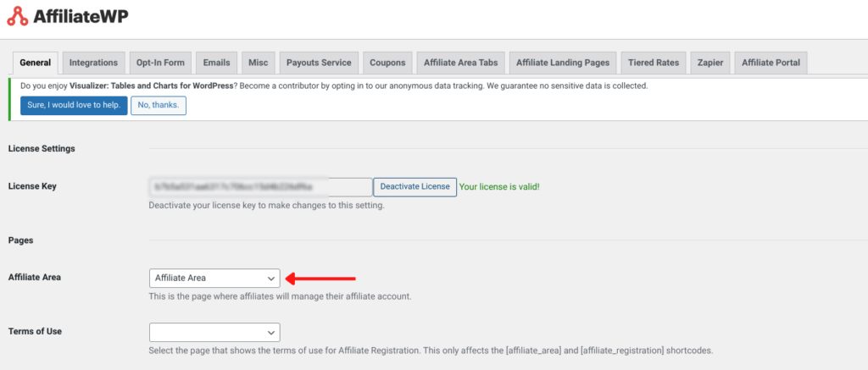This screenshot has height=370, width=868.
Task: Open the Opt-In Form tab
Action: tap(160, 63)
